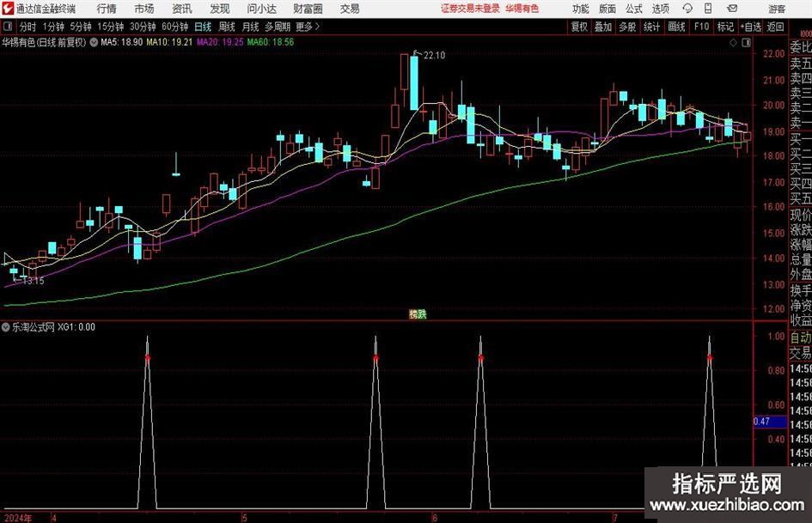This screenshot has height=523, width=812.
Task: Click the 复权 toolbar button
Action: click(579, 27)
